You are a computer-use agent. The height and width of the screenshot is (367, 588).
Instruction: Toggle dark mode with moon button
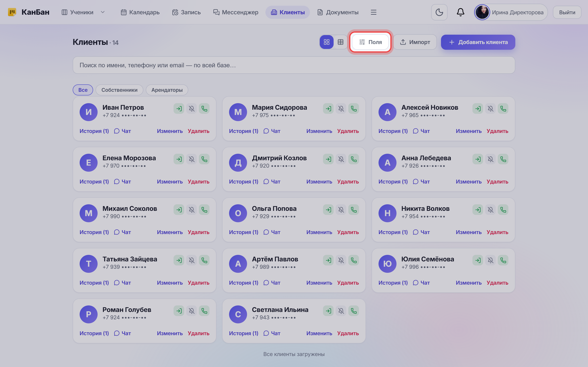coord(439,12)
